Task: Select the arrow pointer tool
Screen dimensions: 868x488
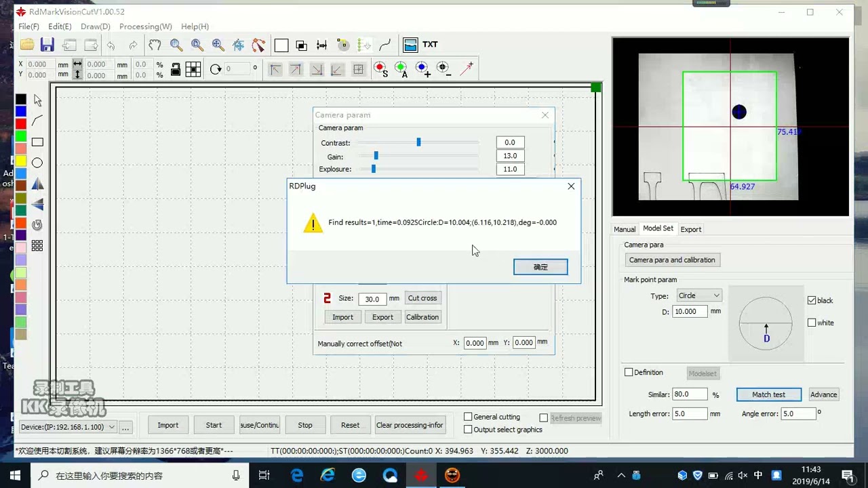Action: tap(37, 100)
